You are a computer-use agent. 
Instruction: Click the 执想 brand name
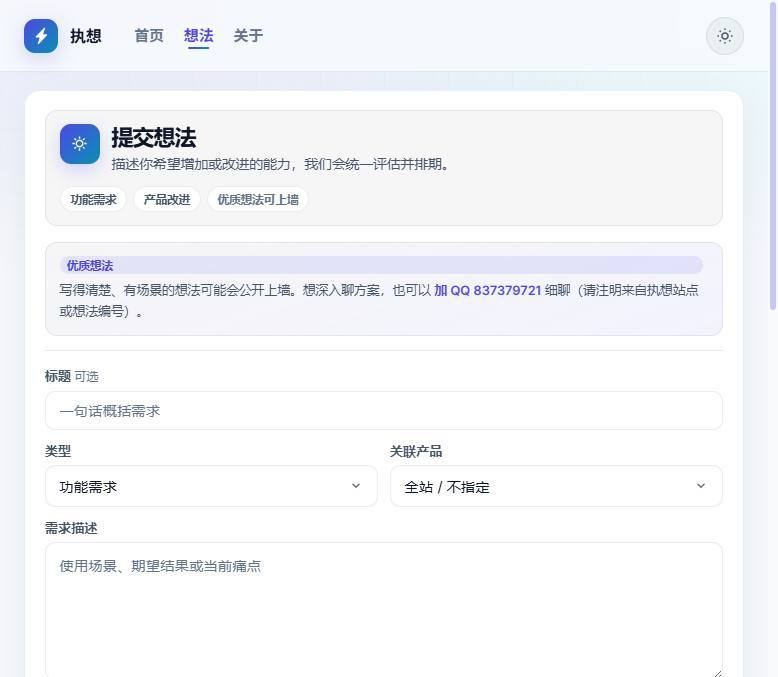(x=86, y=36)
